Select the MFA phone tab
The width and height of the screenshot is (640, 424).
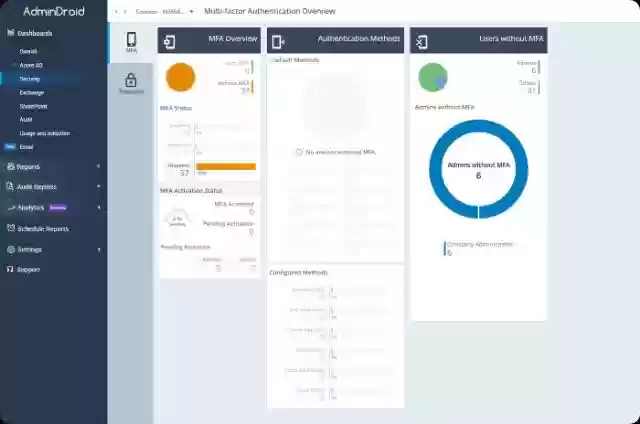coord(131,42)
